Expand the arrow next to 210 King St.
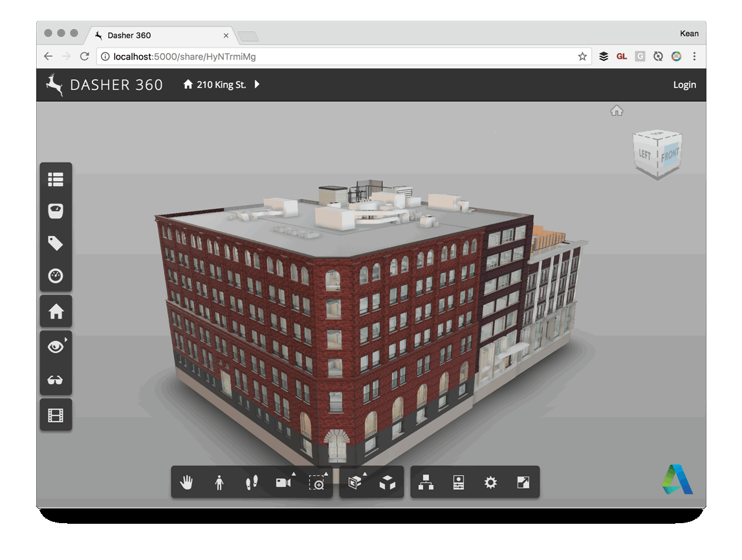The height and width of the screenshot is (560, 742). (x=257, y=84)
